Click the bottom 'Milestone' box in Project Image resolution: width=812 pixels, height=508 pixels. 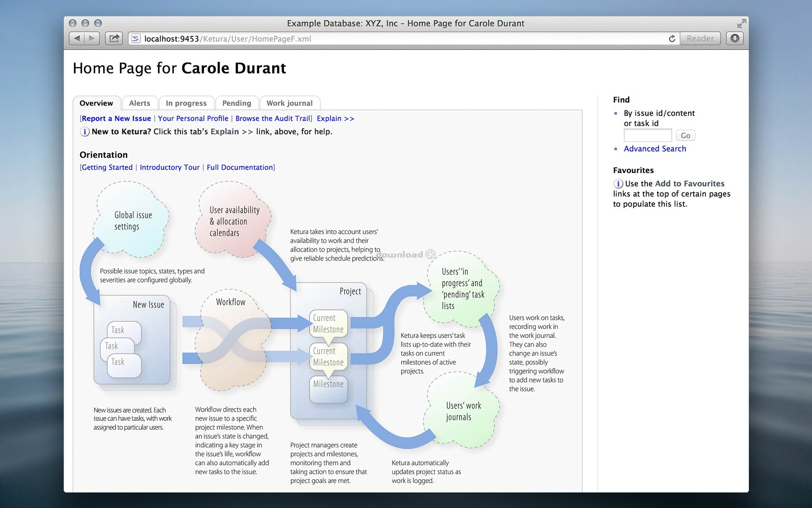pyautogui.click(x=328, y=389)
